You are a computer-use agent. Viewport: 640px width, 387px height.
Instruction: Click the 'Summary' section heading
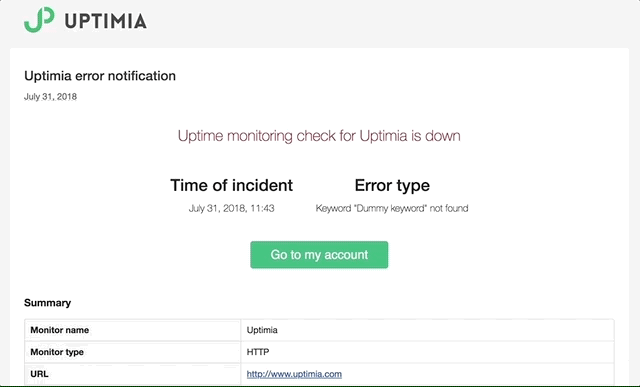pyautogui.click(x=47, y=303)
